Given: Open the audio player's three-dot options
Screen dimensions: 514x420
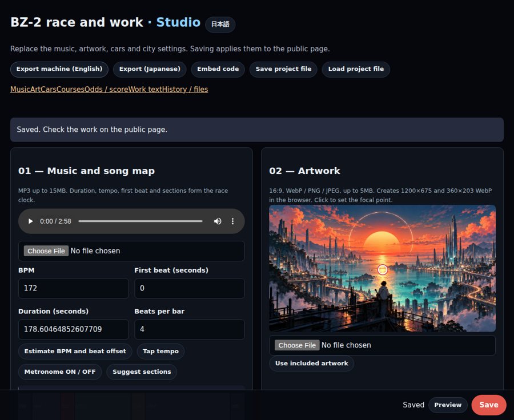Looking at the screenshot, I should coord(233,221).
